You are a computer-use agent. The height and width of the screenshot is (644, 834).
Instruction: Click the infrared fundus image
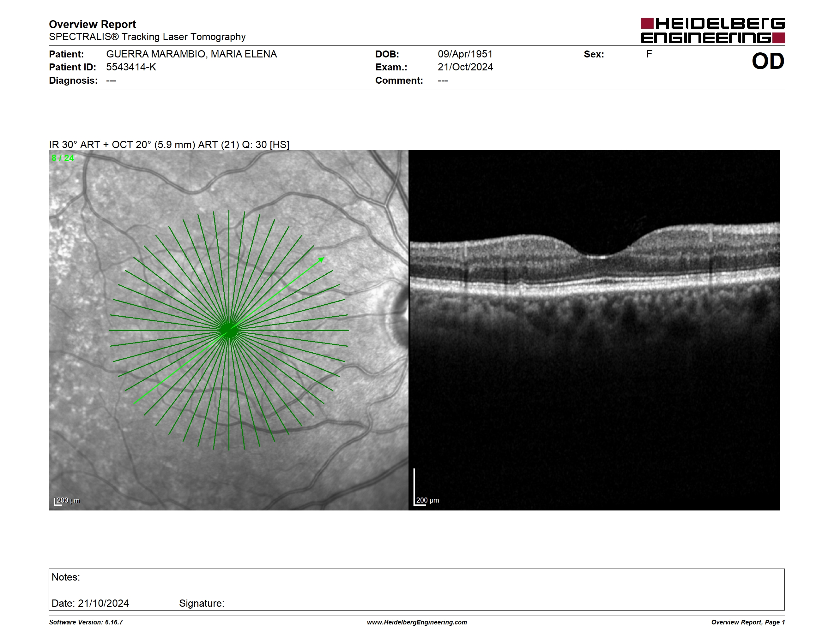click(228, 331)
